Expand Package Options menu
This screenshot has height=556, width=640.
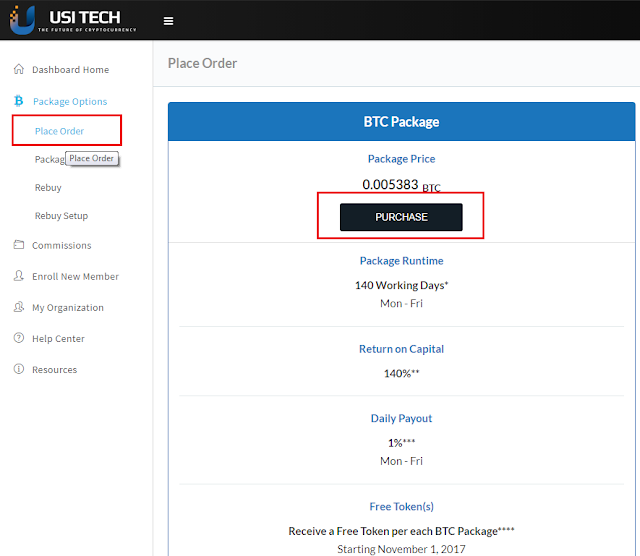coord(70,102)
